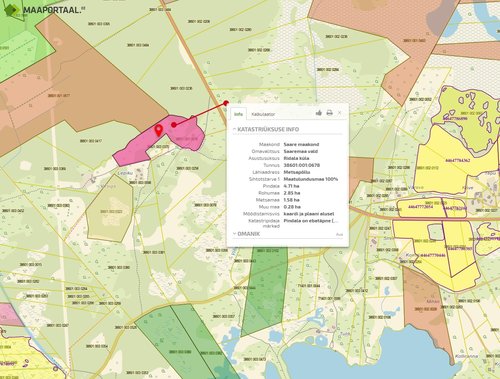This screenshot has height=379, width=500.
Task: Switch to the Info tab
Action: coord(238,114)
